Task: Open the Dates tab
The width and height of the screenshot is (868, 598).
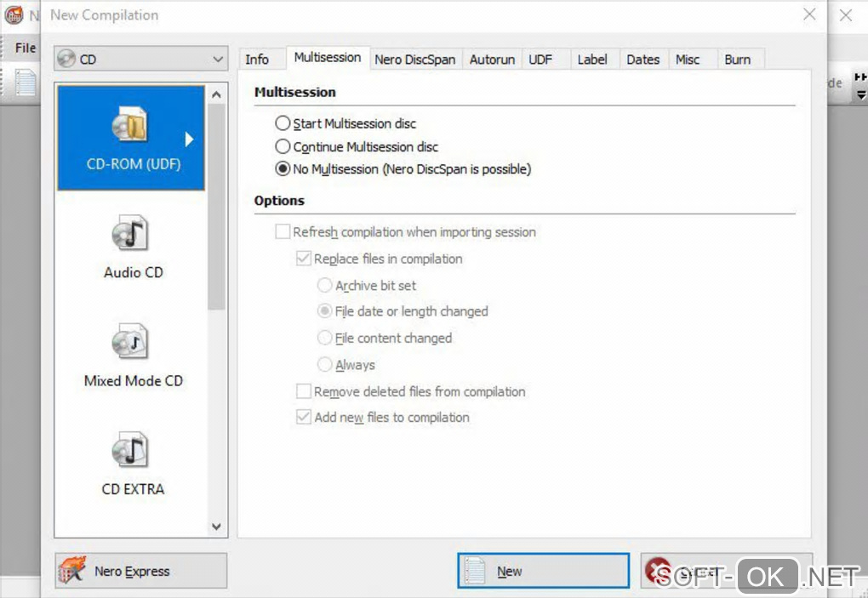Action: click(643, 60)
